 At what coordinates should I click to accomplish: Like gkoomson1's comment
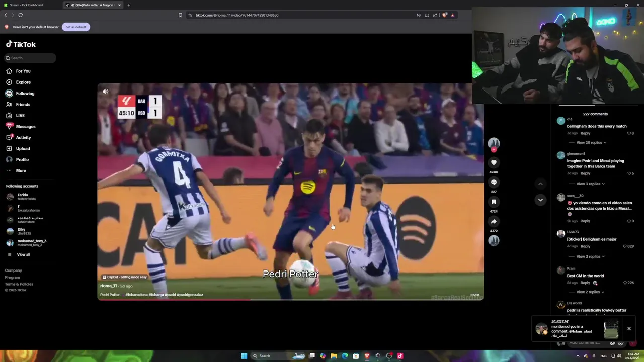pos(629,173)
